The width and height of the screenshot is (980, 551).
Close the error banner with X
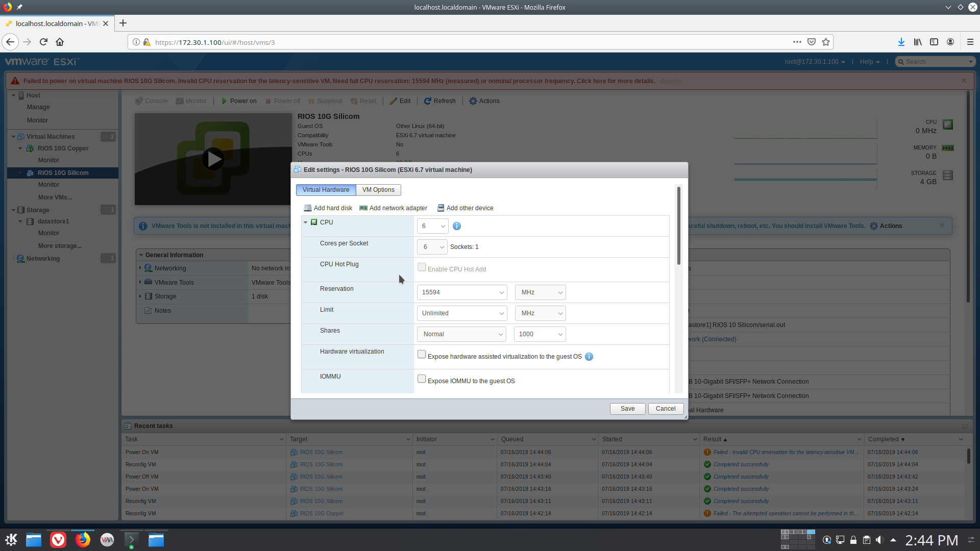pos(964,81)
